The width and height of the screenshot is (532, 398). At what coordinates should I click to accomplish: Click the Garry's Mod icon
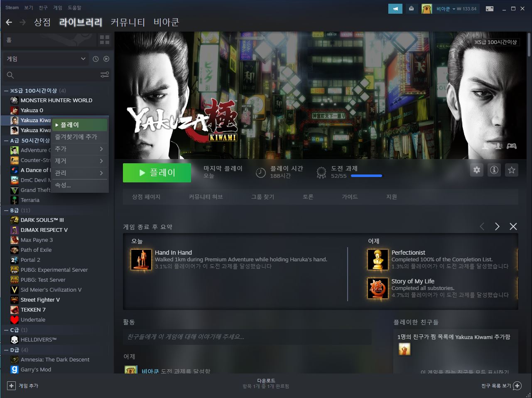15,369
